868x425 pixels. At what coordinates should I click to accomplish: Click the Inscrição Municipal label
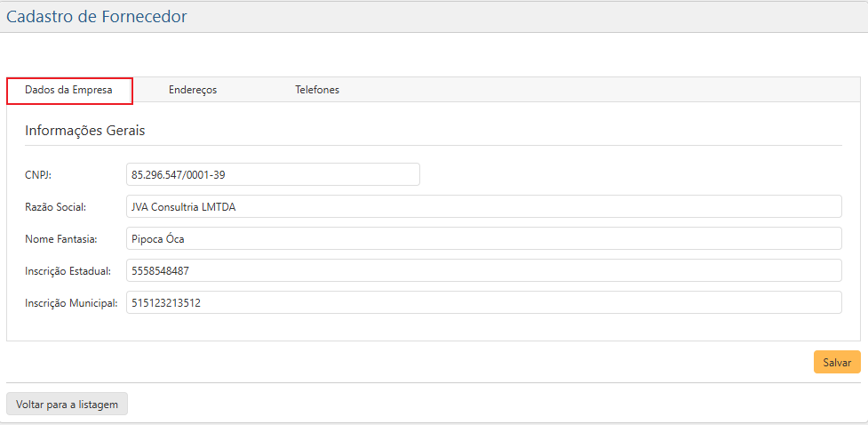(x=71, y=303)
